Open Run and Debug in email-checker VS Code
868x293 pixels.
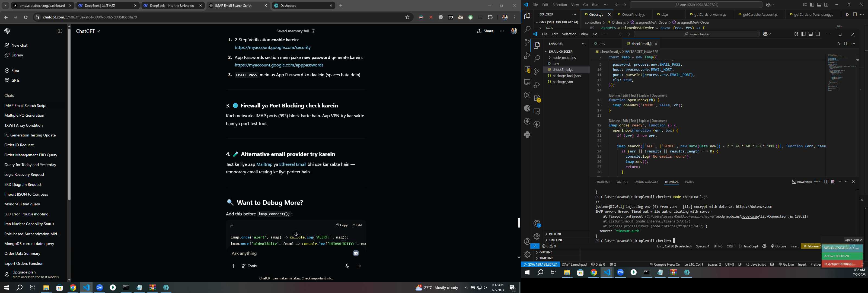(537, 85)
